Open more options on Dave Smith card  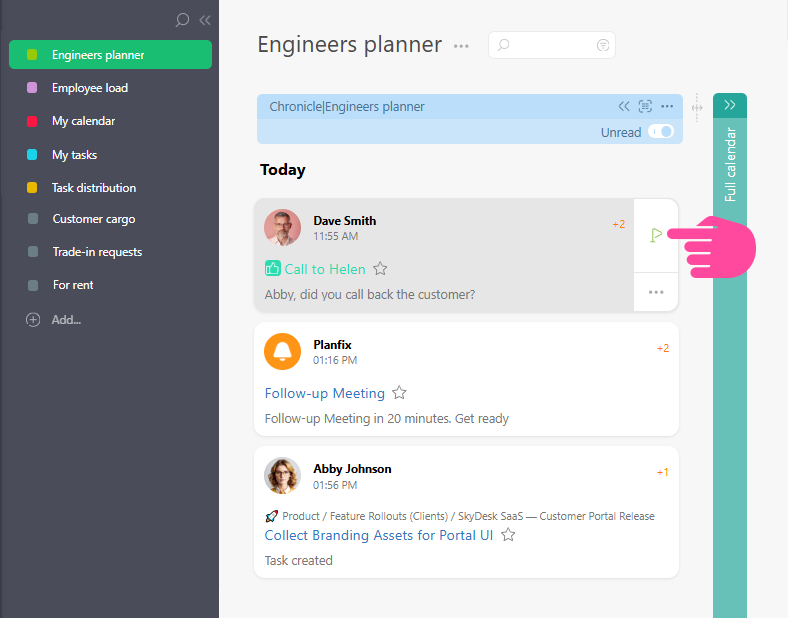click(x=656, y=292)
